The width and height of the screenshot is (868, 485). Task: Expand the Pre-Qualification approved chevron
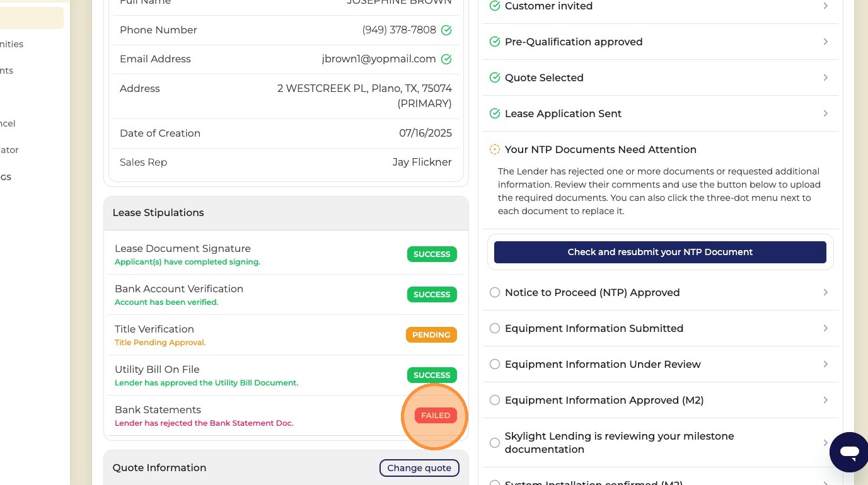coord(826,42)
